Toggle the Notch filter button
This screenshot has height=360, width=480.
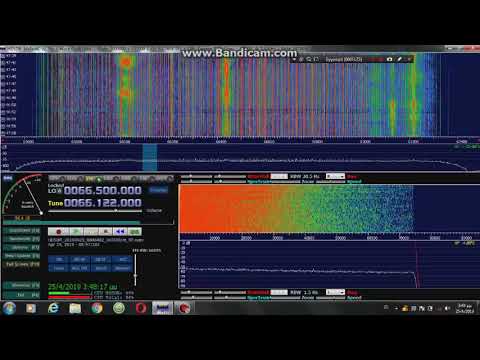[x=101, y=268]
